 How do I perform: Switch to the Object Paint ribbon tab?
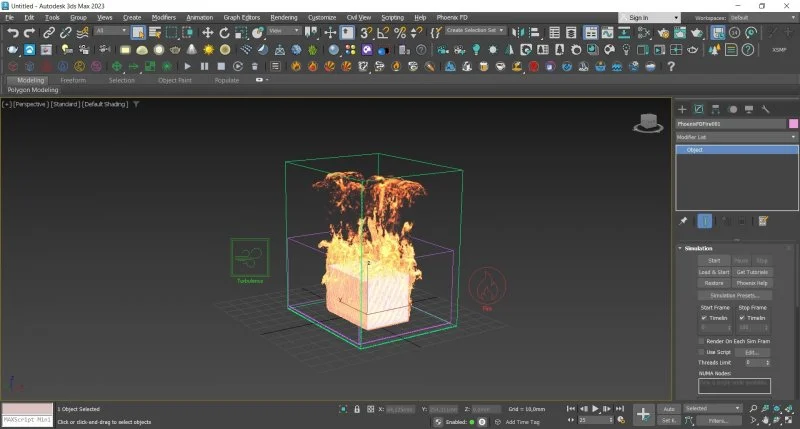174,81
